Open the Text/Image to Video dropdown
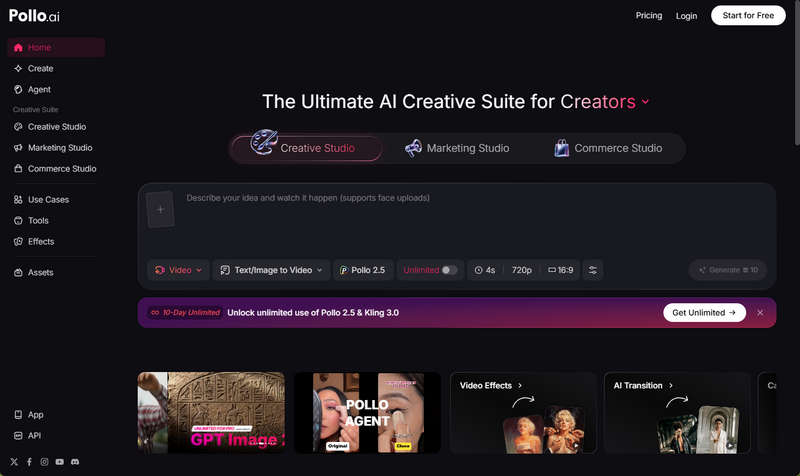Viewport: 800px width, 476px height. [x=272, y=270]
